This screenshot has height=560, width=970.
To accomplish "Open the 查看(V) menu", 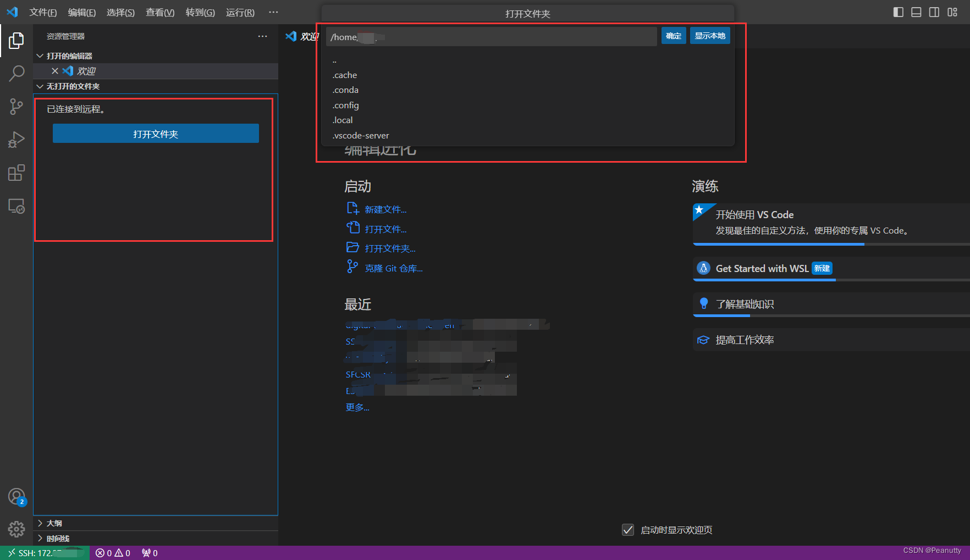I will point(160,12).
